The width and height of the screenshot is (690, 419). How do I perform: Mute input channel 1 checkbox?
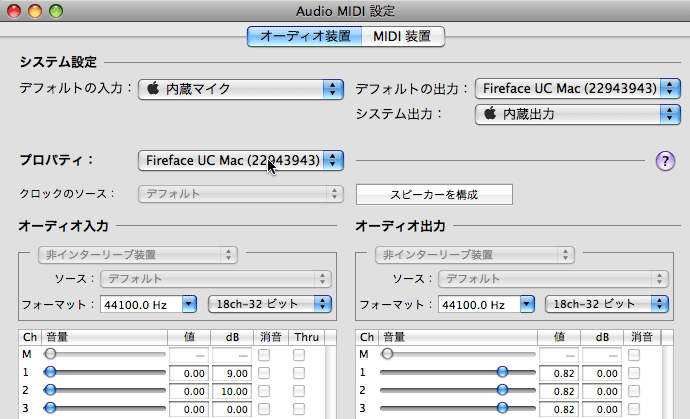coord(264,372)
